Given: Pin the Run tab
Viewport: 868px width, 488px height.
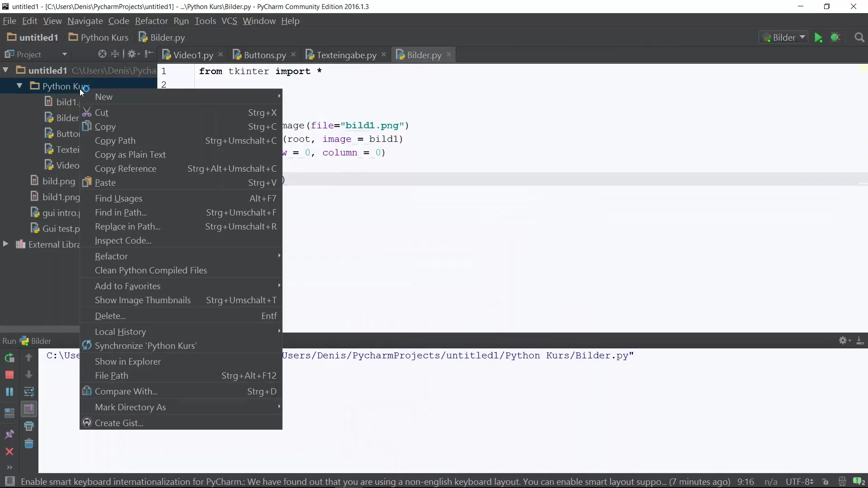Looking at the screenshot, I should (9, 434).
